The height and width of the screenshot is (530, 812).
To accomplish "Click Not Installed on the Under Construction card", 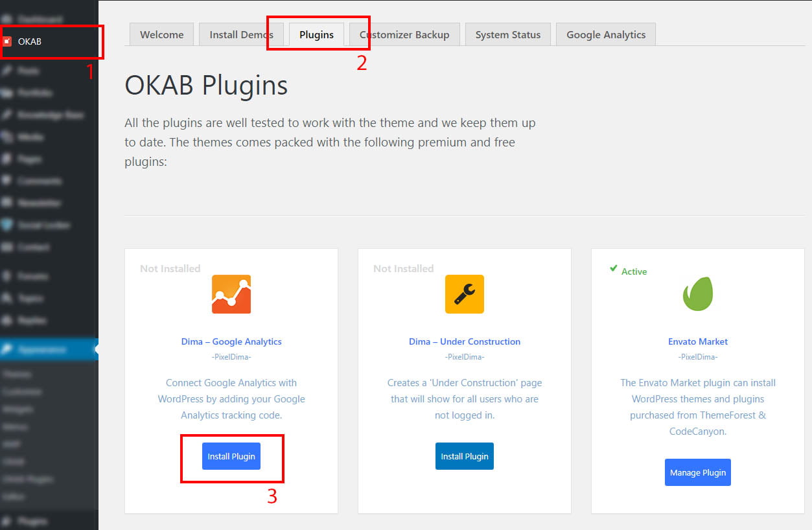I will [404, 268].
